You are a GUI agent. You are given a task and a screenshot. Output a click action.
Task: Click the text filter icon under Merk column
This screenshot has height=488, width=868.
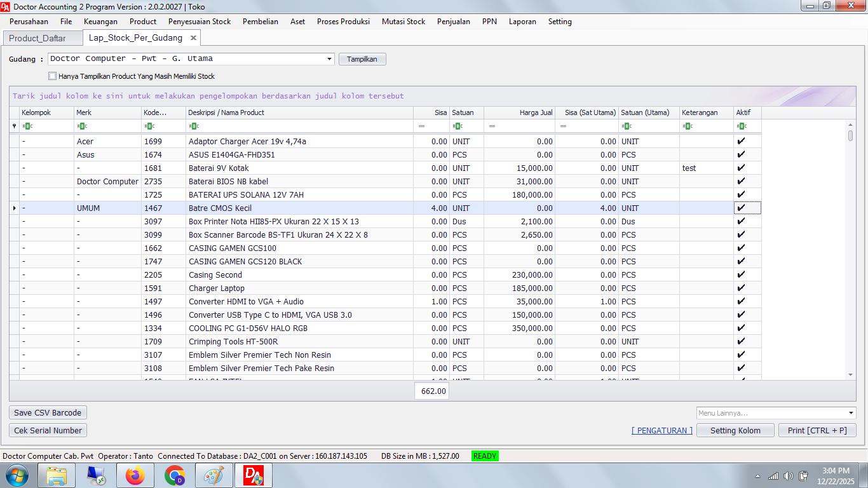coord(81,126)
